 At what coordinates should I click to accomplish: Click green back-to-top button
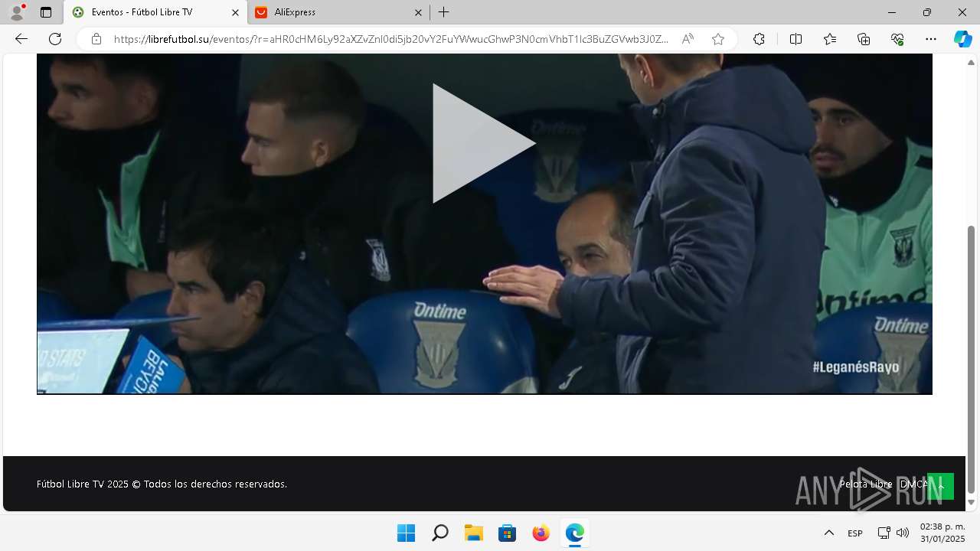point(941,486)
